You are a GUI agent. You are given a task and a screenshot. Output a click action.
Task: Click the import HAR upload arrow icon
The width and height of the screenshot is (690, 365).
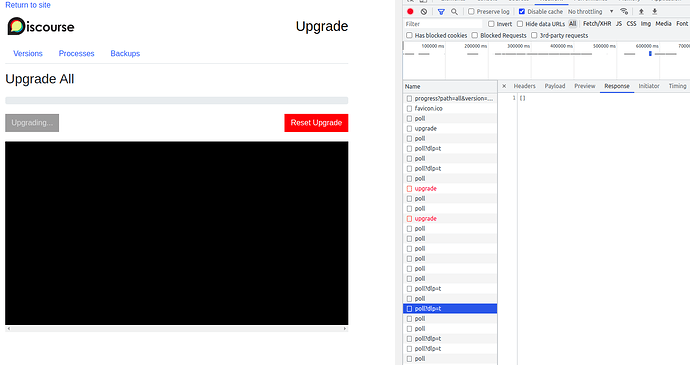[x=641, y=11]
